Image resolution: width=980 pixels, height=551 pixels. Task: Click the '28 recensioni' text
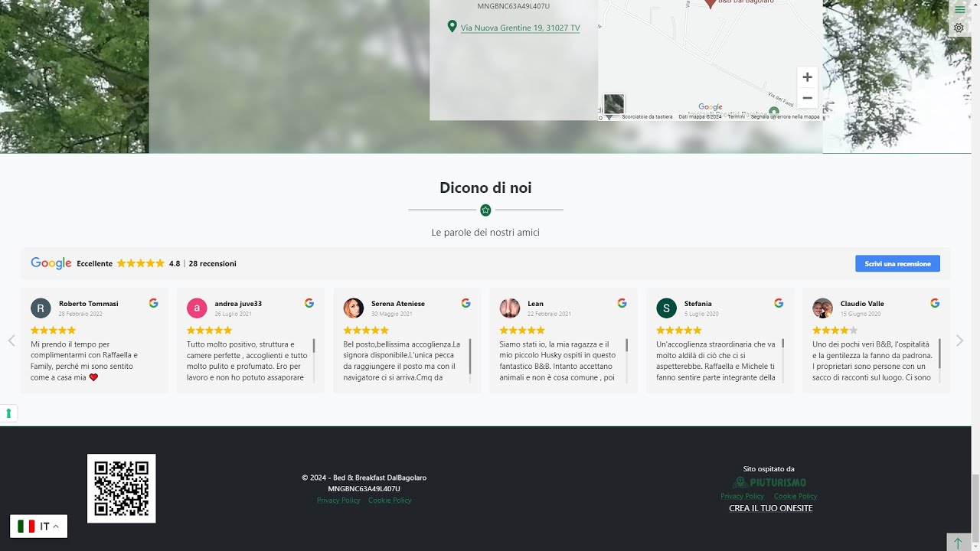[213, 263]
